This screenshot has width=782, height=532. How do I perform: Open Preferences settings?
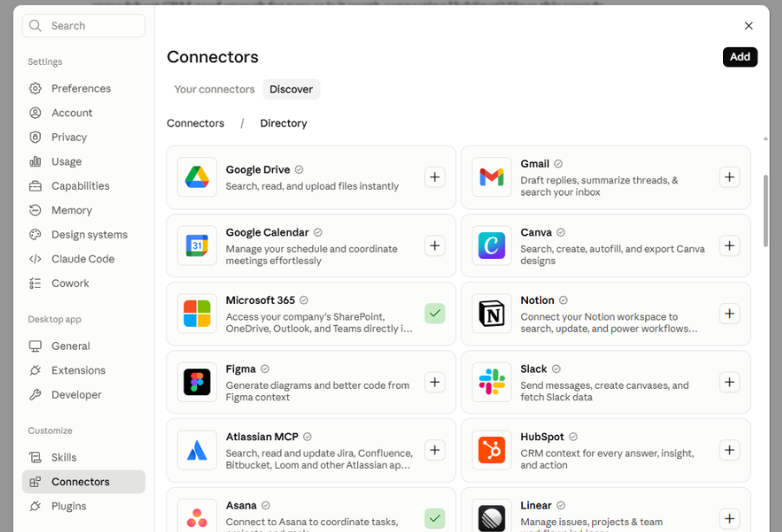(x=83, y=88)
